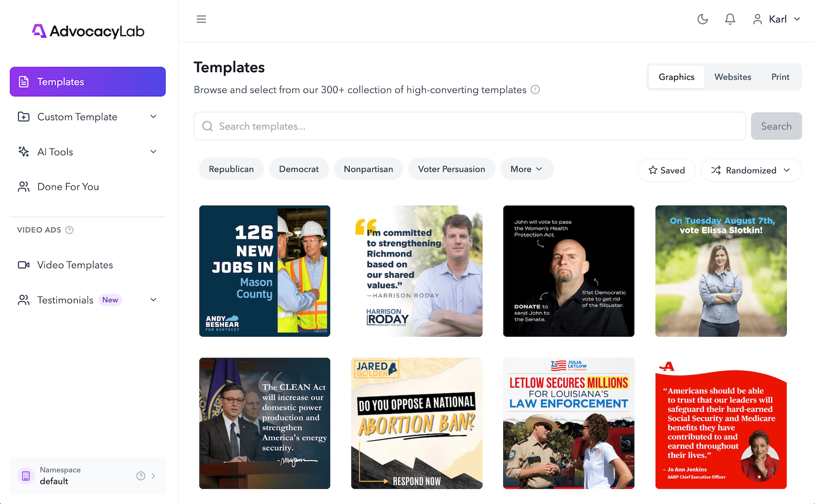Open the Harrison Roday quote template
Image resolution: width=815 pixels, height=504 pixels.
click(417, 271)
